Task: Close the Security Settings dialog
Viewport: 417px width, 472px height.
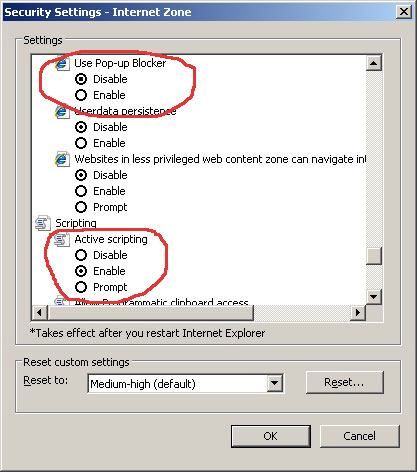Action: click(403, 12)
